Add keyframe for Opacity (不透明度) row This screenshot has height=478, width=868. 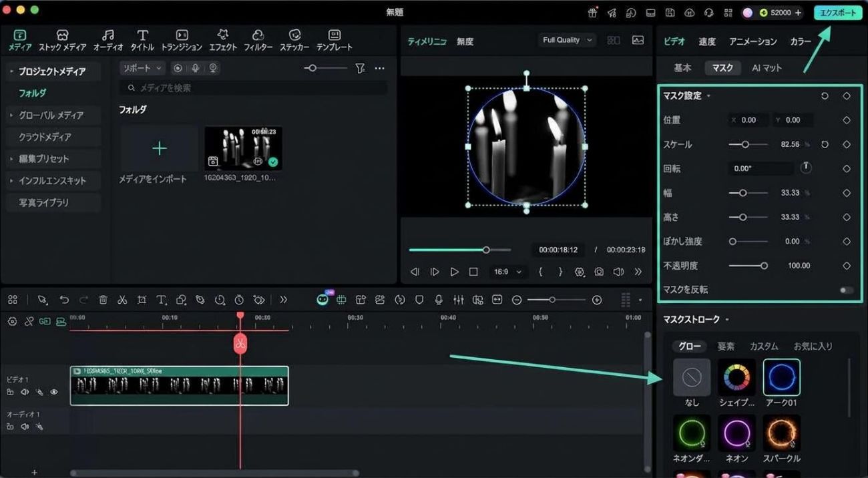pos(847,266)
